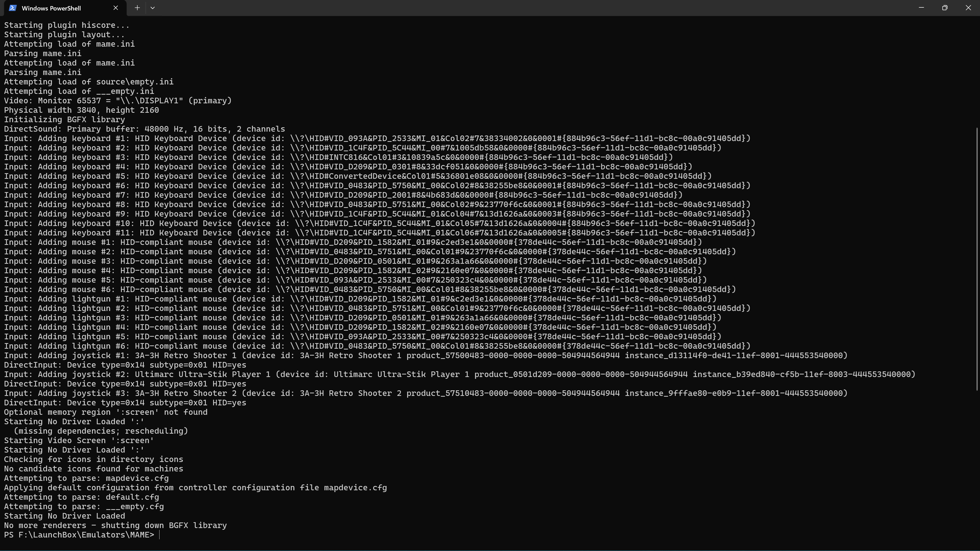The image size is (980, 551).
Task: Click the 'Adding keyboard #11' line
Action: tap(380, 233)
